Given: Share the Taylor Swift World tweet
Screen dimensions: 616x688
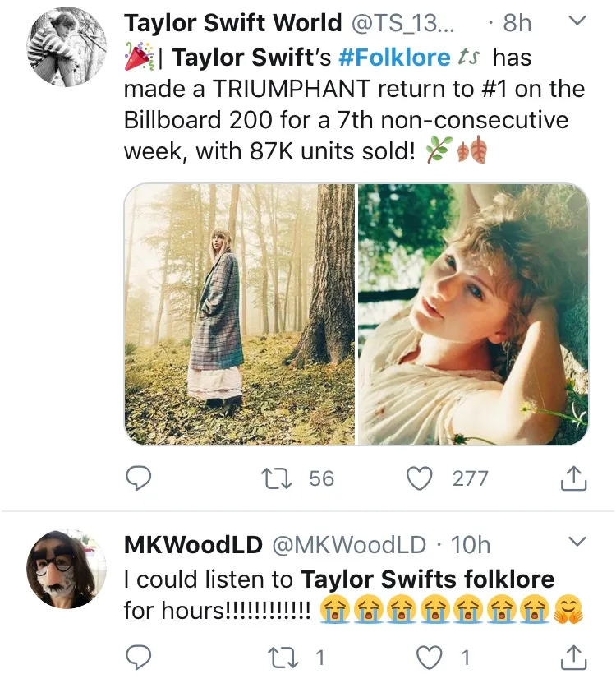Looking at the screenshot, I should pyautogui.click(x=572, y=478).
